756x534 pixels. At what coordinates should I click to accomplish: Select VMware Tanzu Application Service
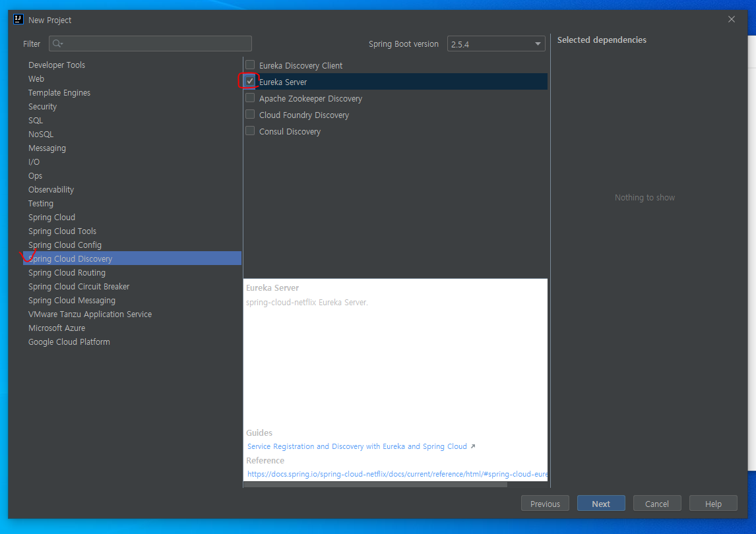pos(90,314)
